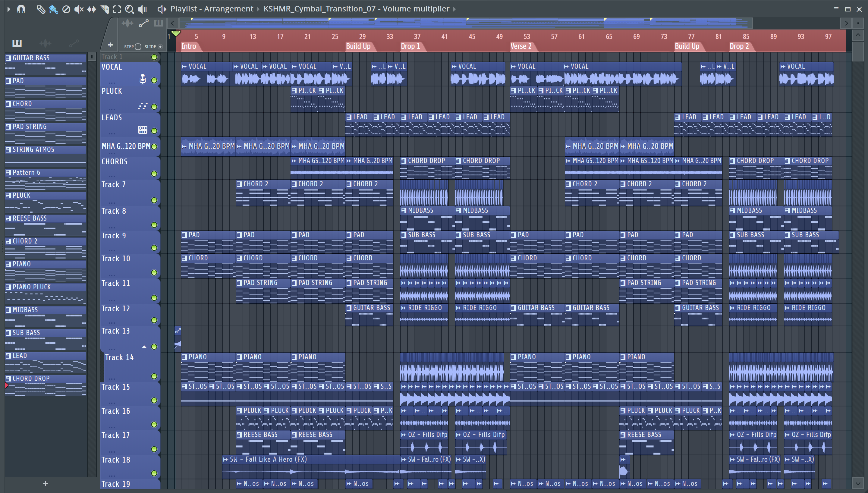Mute the CHORDS track
Viewport: 868px width, 493px height.
click(x=154, y=174)
